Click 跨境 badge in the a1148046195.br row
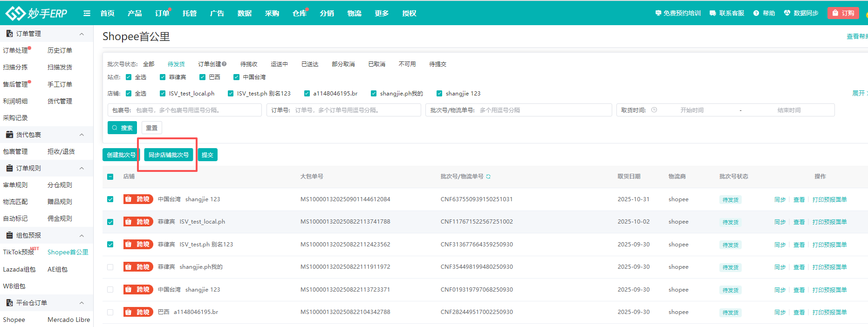 pyautogui.click(x=138, y=312)
